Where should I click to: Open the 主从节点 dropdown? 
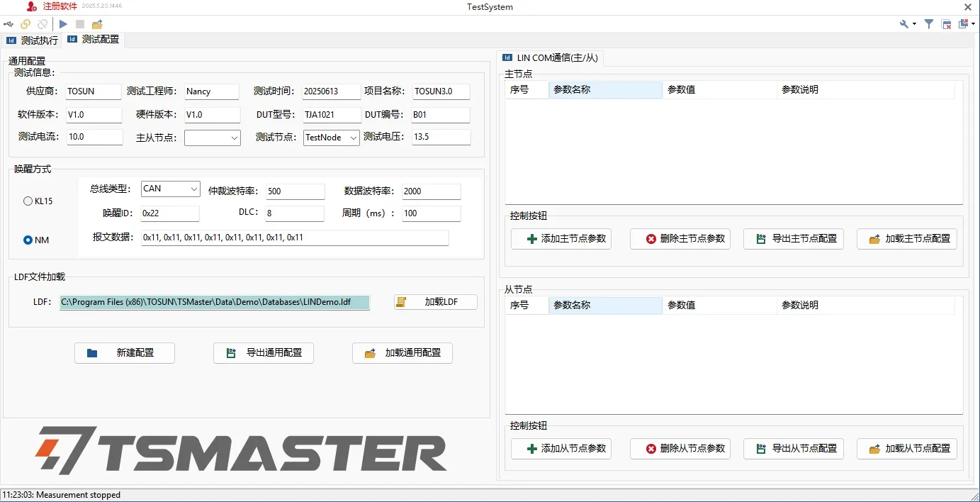click(212, 138)
